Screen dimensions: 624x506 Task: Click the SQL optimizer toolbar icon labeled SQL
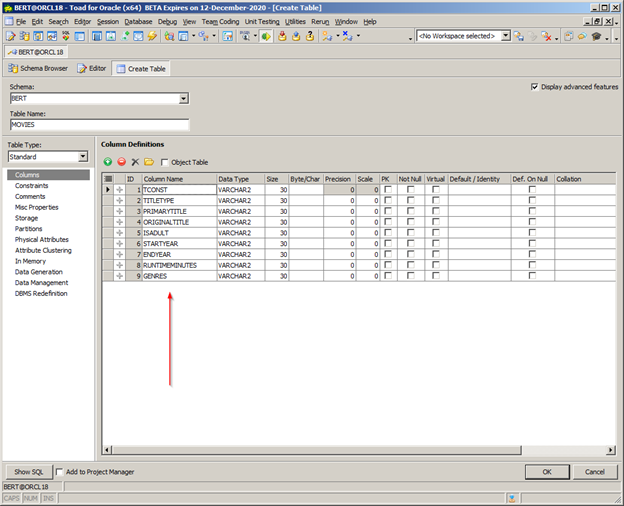click(x=66, y=36)
